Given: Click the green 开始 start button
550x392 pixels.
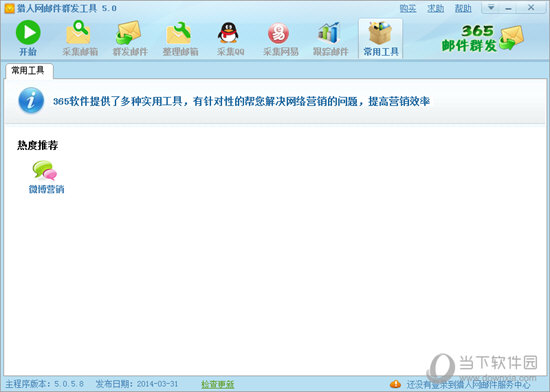Looking at the screenshot, I should point(28,38).
